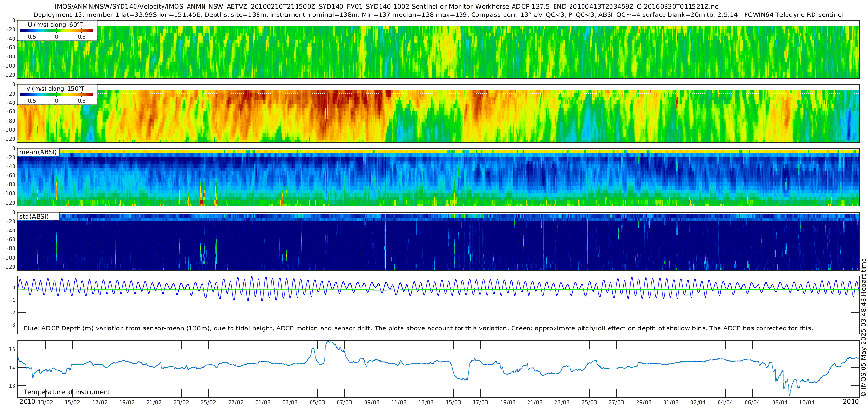Click the '31/03' date tick label
The height and width of the screenshot is (410, 868).
click(671, 402)
